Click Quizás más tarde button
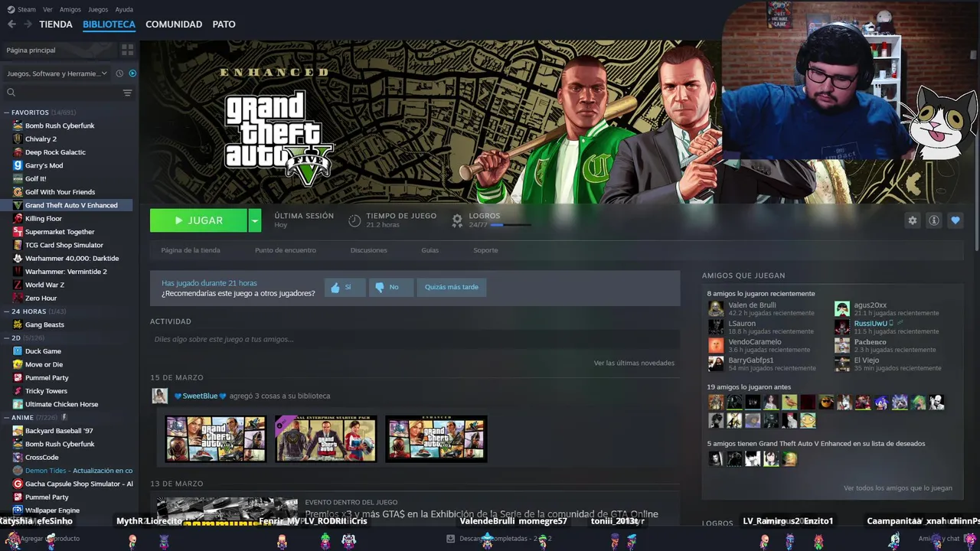980x551 pixels. pyautogui.click(x=452, y=287)
